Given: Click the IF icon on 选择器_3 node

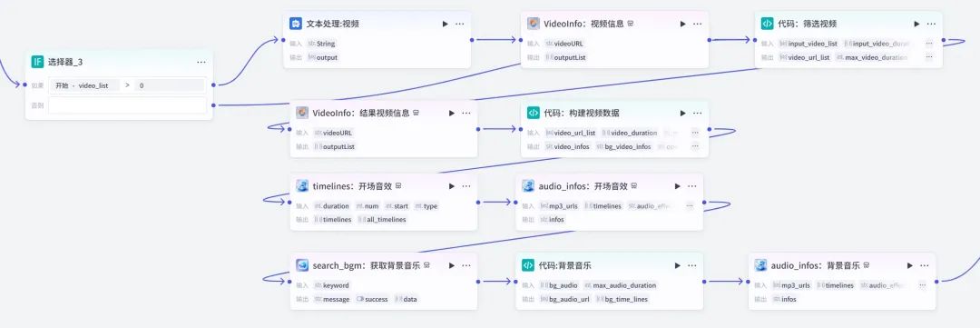Looking at the screenshot, I should (37, 62).
